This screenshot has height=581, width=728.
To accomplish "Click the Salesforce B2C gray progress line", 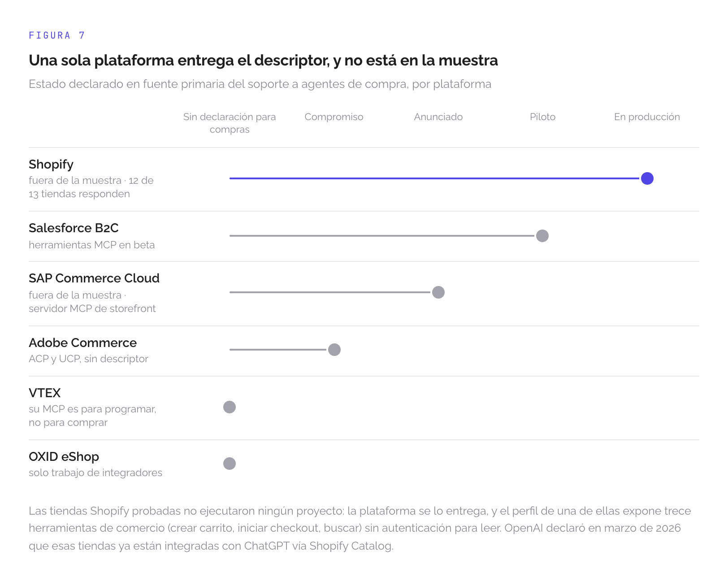I will pyautogui.click(x=382, y=236).
